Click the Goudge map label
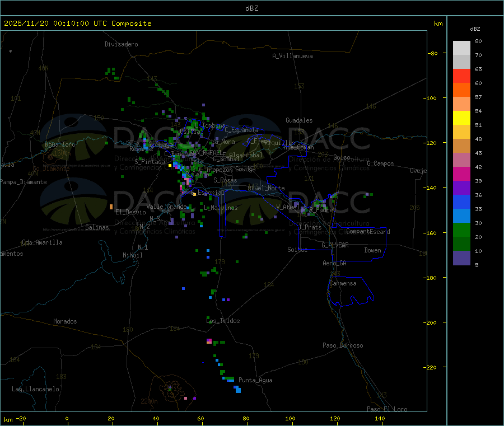The height and width of the screenshot is (426, 504). pyautogui.click(x=245, y=169)
